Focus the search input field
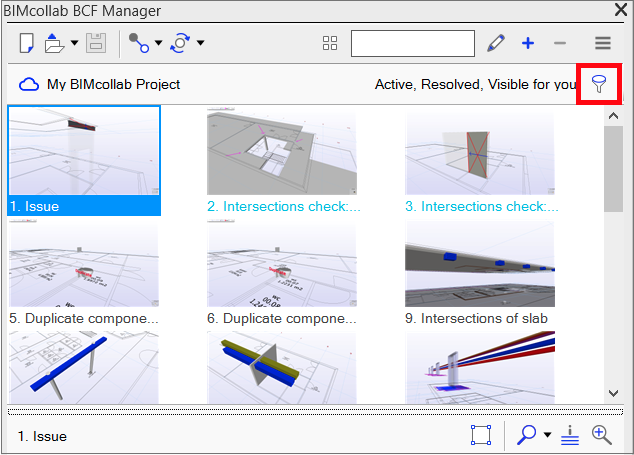This screenshot has width=634, height=455. point(413,43)
